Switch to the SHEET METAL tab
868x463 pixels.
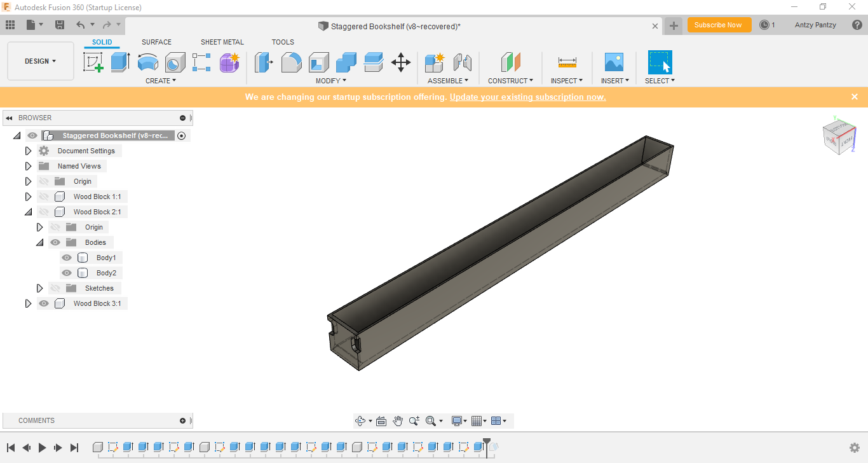222,42
